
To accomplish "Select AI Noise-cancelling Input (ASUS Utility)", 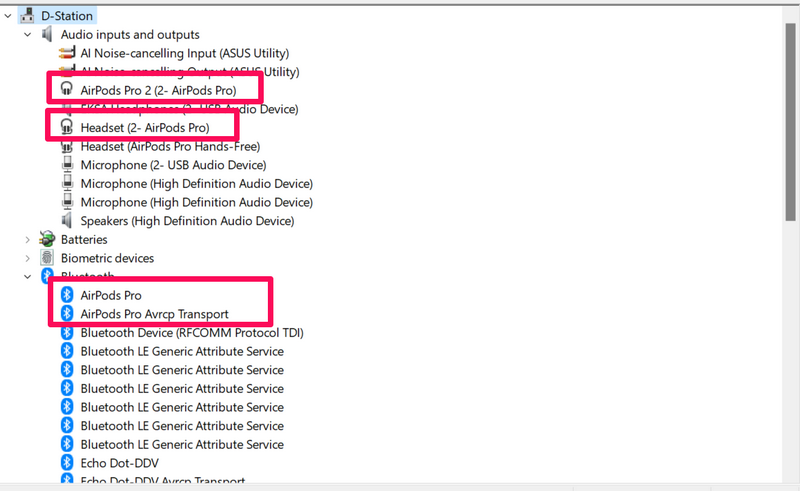I will point(184,53).
